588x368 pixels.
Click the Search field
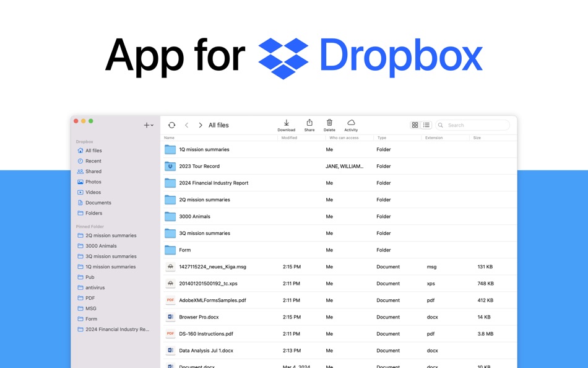[x=472, y=125]
